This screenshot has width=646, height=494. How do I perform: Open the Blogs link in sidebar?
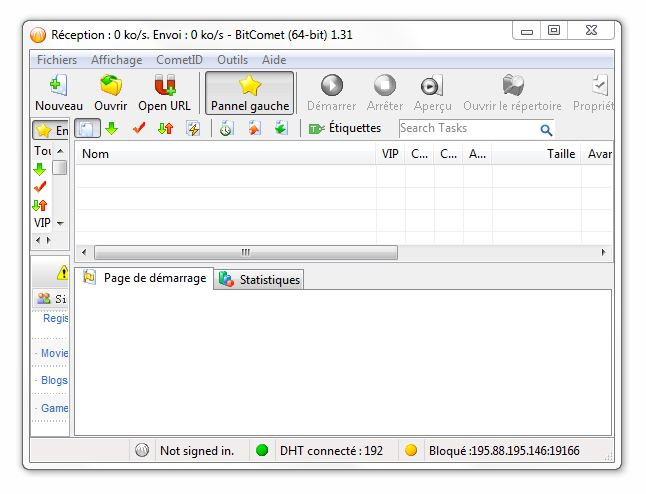pos(54,380)
